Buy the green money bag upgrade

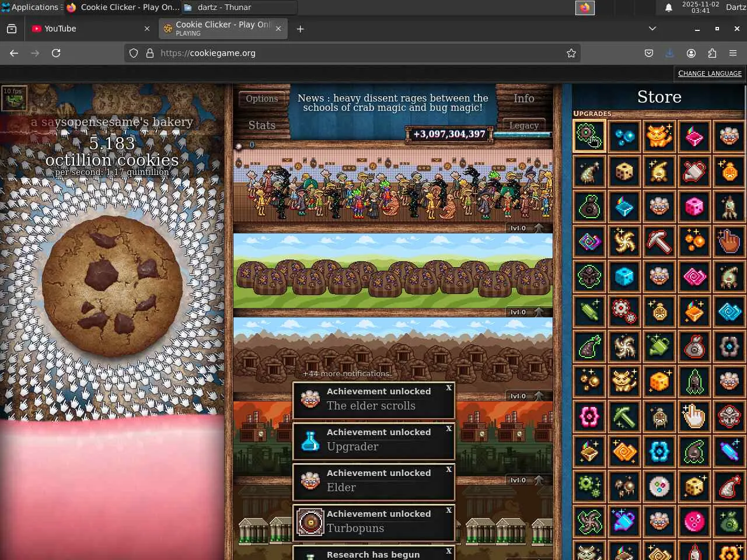point(729,521)
